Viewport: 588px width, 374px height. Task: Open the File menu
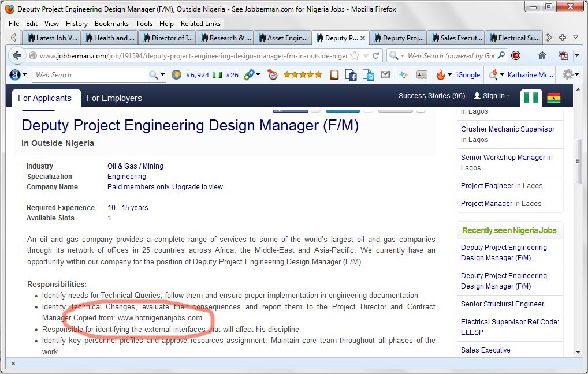click(13, 24)
